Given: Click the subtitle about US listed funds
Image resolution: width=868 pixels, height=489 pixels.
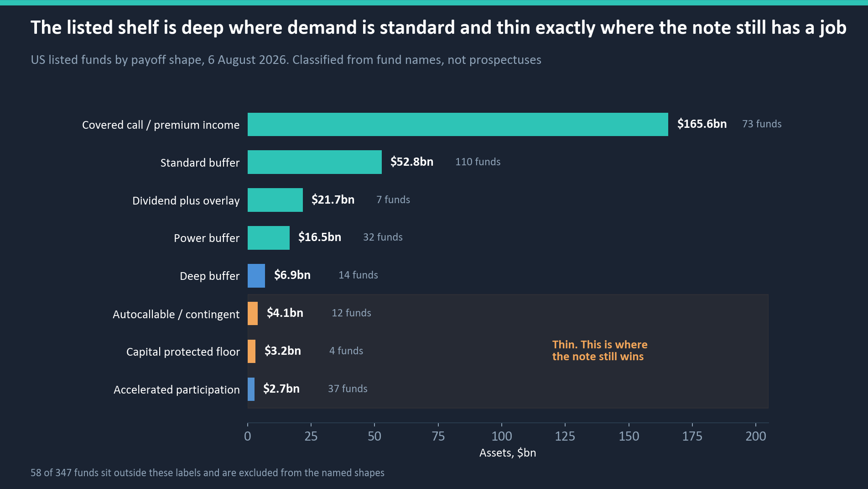Looking at the screenshot, I should coord(286,60).
